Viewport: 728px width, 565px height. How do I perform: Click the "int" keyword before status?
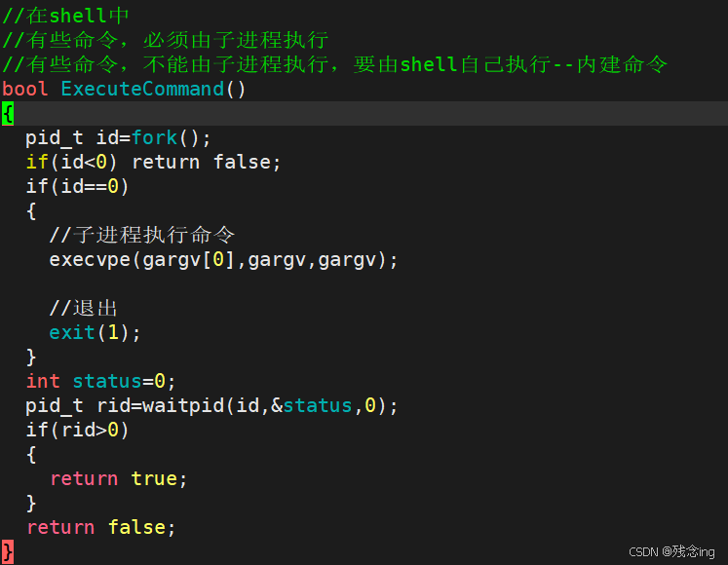coord(43,381)
